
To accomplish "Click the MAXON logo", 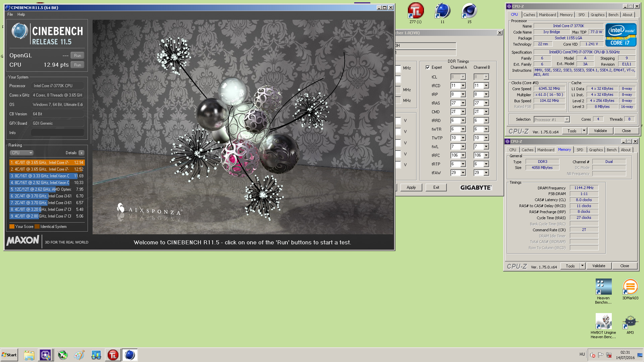I will [23, 240].
